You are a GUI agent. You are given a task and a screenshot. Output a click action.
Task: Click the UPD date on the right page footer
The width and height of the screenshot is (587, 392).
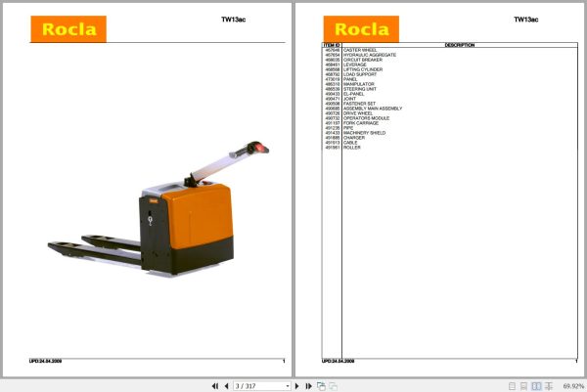(339, 361)
